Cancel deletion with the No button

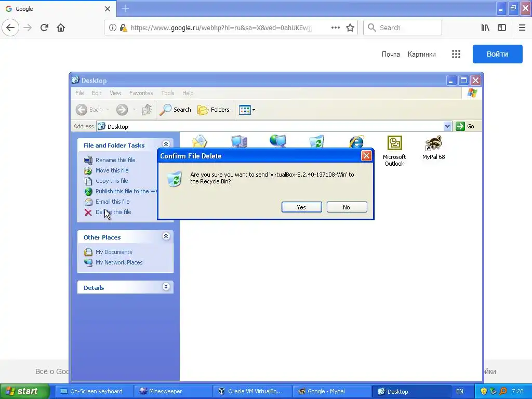click(x=347, y=207)
